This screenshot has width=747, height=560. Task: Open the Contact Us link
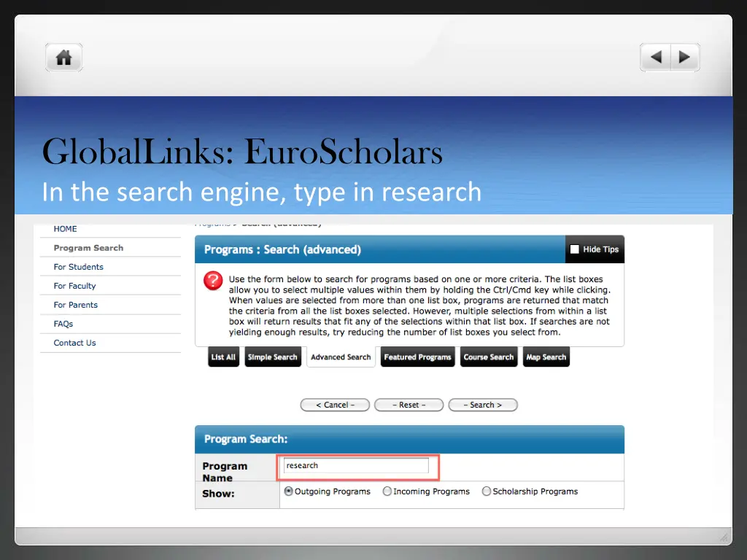click(x=75, y=343)
